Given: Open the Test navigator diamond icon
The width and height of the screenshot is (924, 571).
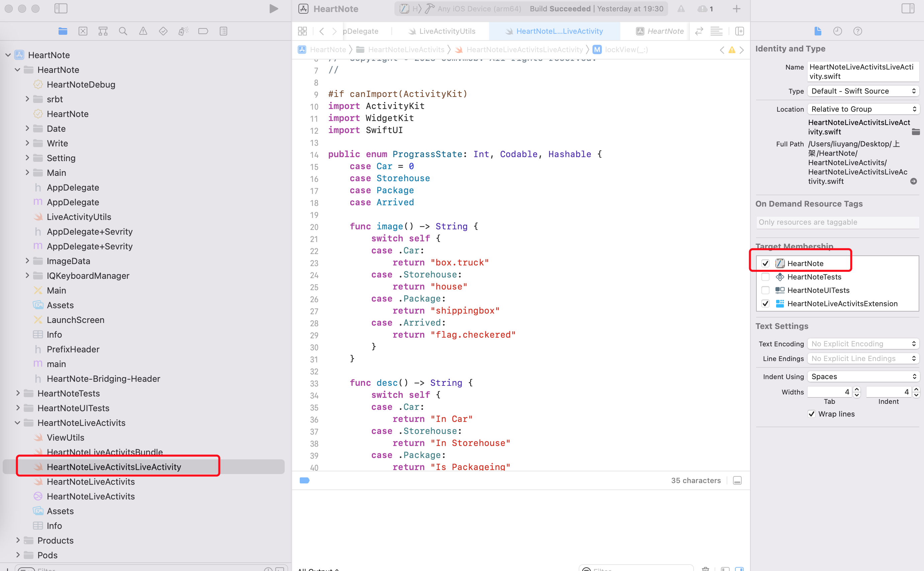Looking at the screenshot, I should point(163,31).
